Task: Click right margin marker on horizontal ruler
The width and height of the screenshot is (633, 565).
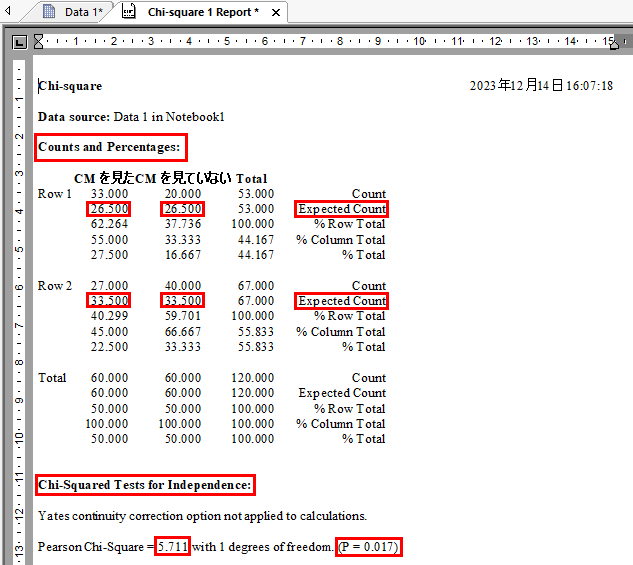Action: [x=615, y=43]
